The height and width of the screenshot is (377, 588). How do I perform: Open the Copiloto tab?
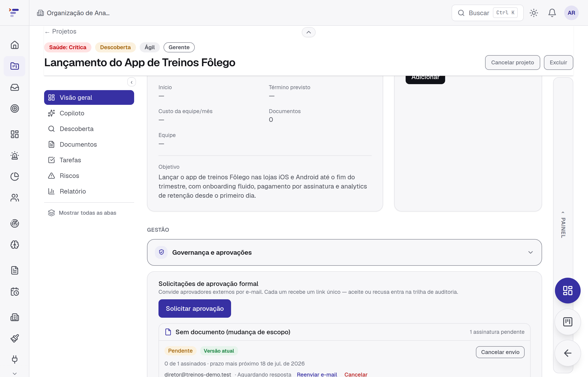89,113
